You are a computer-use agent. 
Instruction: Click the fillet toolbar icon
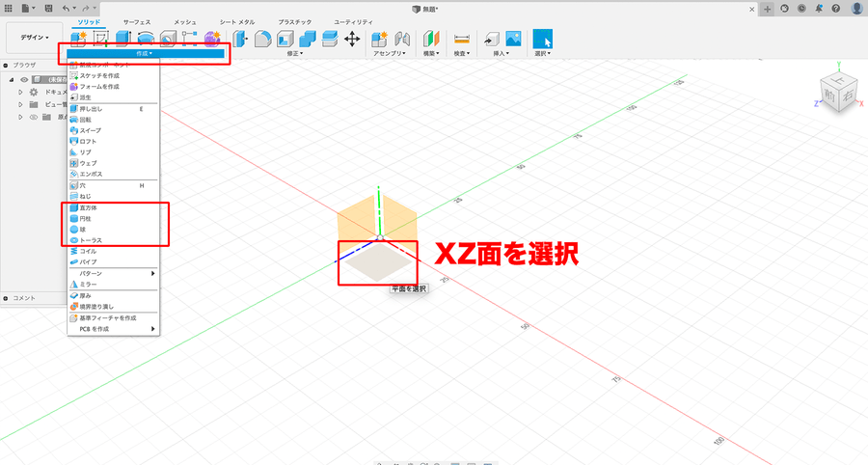(263, 39)
